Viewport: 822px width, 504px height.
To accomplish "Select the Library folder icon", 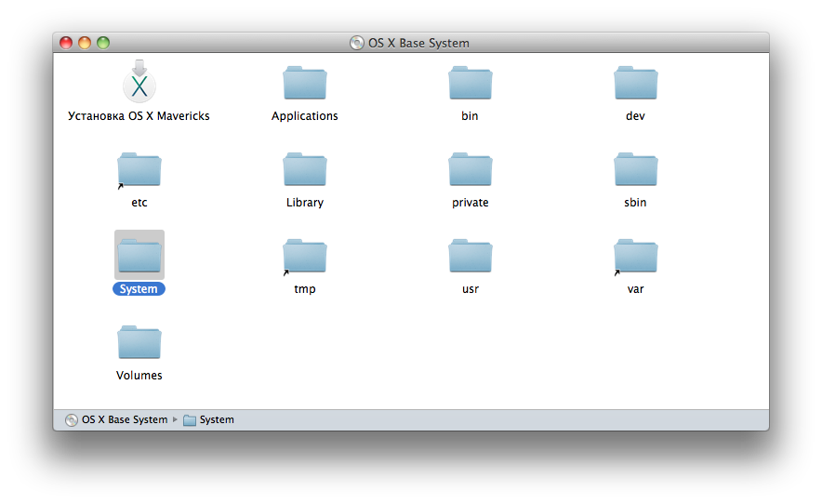I will click(x=305, y=169).
